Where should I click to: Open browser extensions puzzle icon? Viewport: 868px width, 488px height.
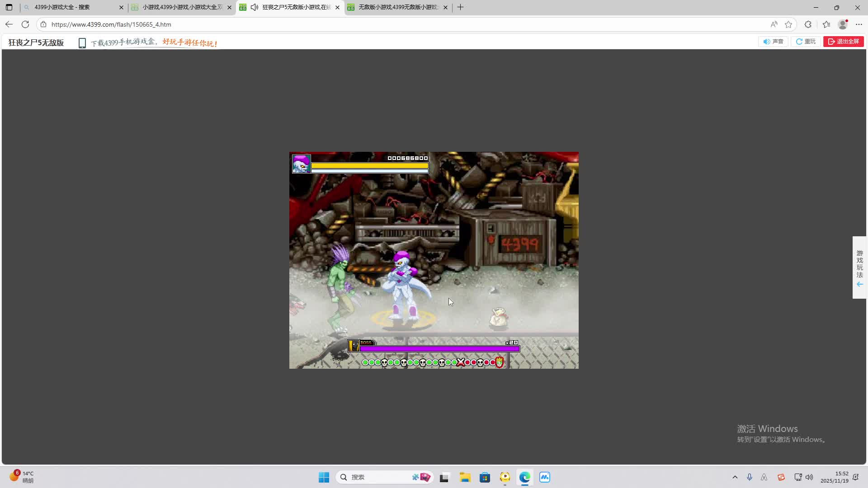tap(808, 24)
